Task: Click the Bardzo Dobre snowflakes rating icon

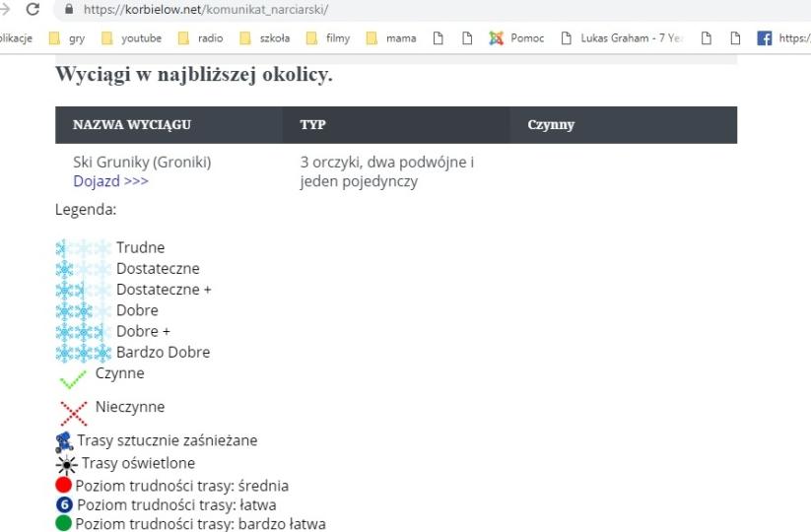Action: tap(84, 353)
